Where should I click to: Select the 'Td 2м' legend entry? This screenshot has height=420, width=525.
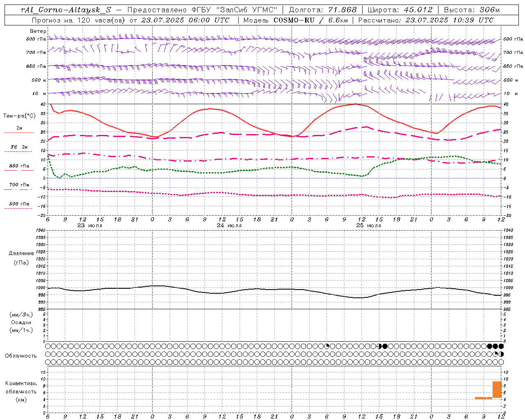click(19, 147)
